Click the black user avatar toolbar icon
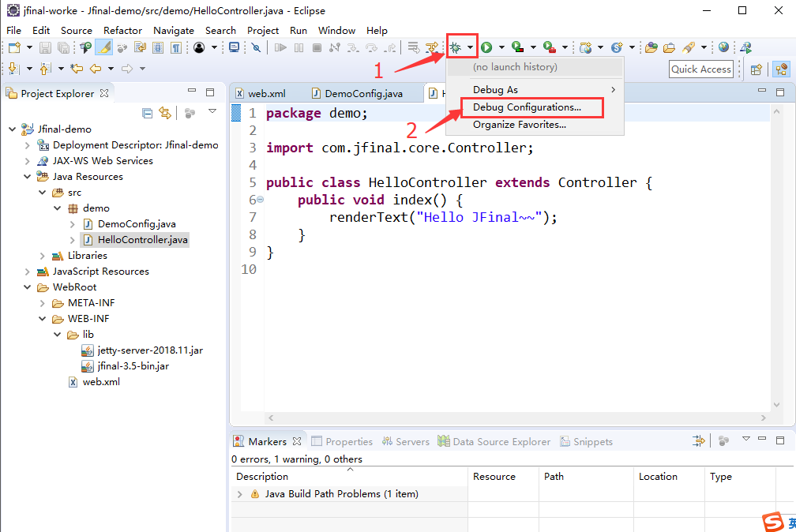796x532 pixels. click(x=199, y=47)
